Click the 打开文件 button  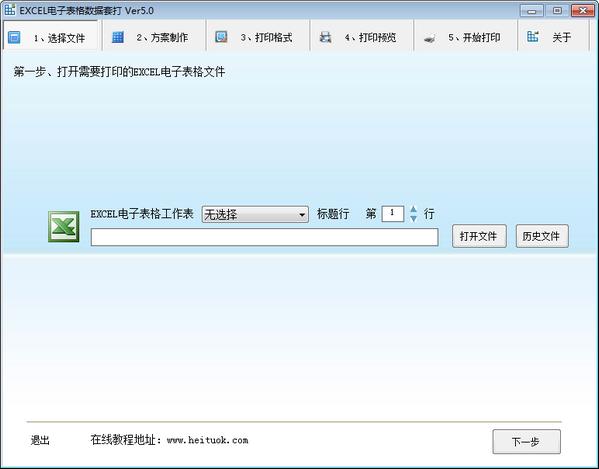coord(479,236)
